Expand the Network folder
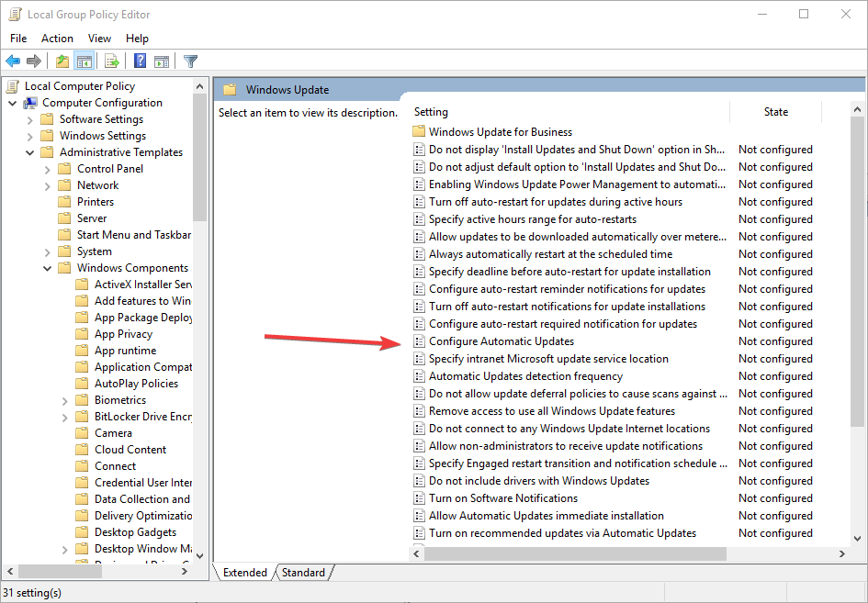Screen dimensions: 868x603 click(x=48, y=186)
